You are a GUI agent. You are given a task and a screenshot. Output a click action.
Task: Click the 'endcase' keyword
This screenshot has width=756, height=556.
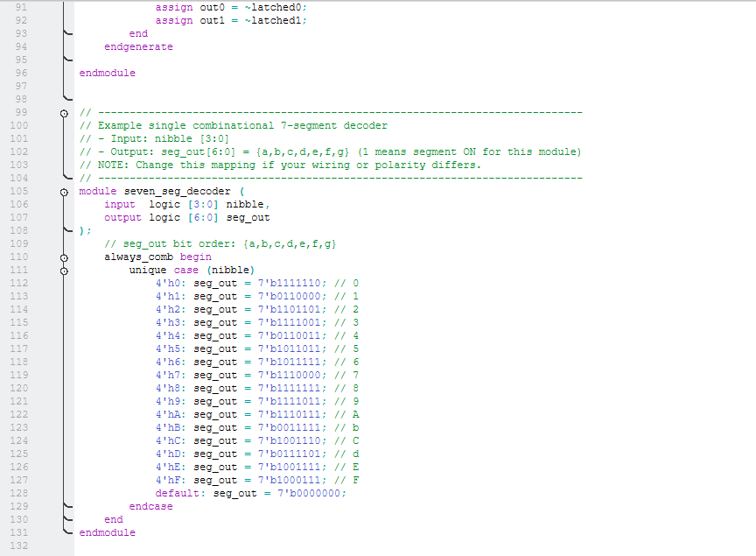coord(150,507)
